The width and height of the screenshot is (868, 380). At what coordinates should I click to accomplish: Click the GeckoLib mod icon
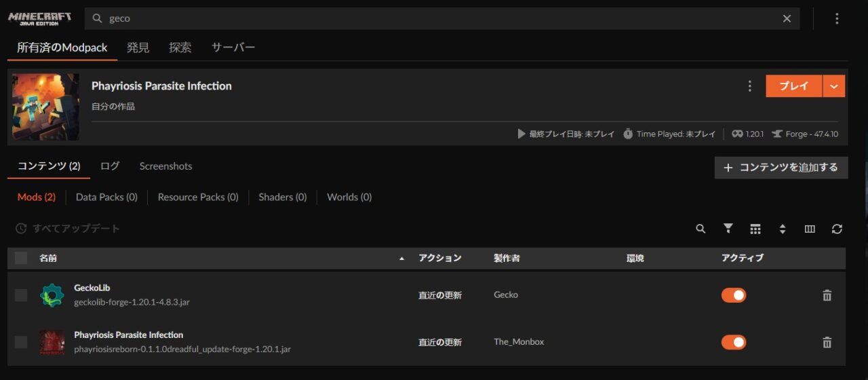point(52,295)
